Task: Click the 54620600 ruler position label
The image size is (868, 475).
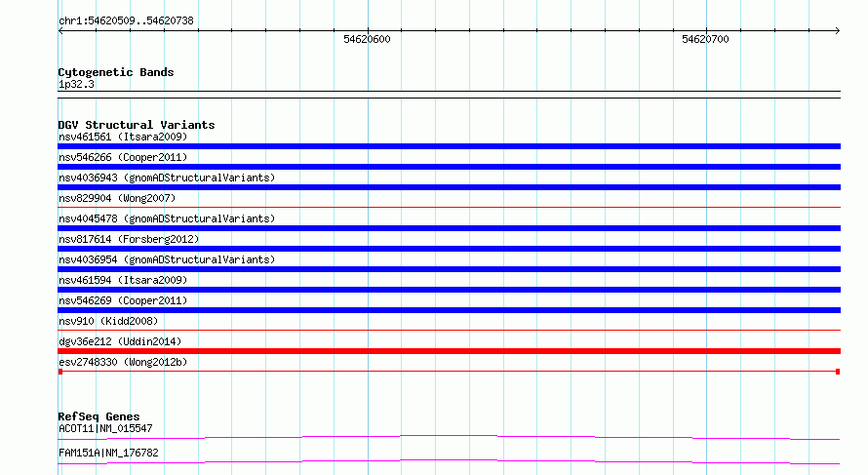Action: tap(367, 39)
